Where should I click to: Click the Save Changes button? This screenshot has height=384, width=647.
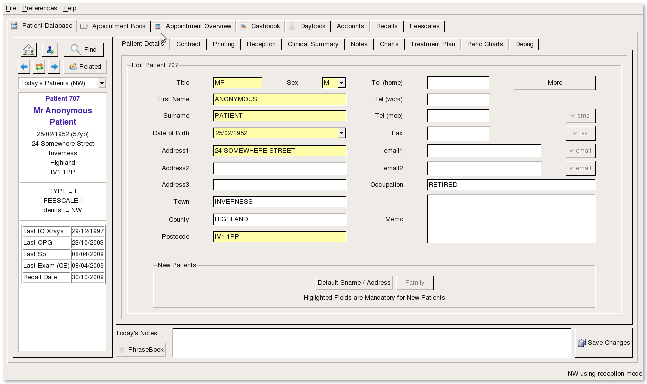coord(603,343)
